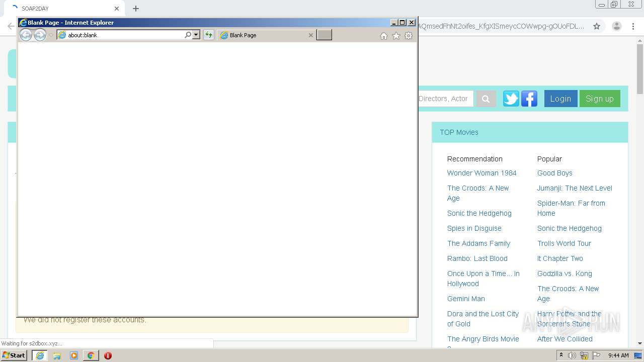Click the IE Home icon
644x362 pixels.
(x=384, y=36)
